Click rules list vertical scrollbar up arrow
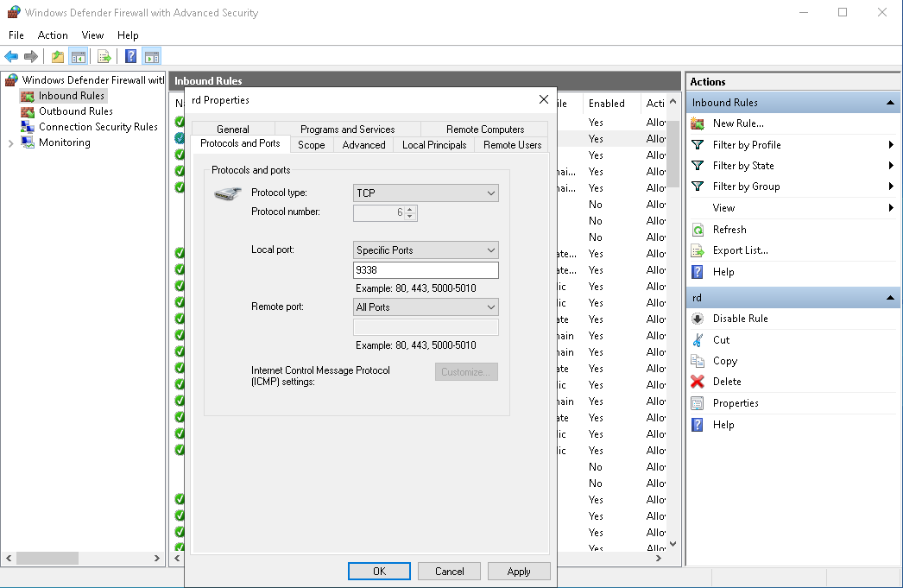Screen dimensions: 903x588 click(673, 101)
